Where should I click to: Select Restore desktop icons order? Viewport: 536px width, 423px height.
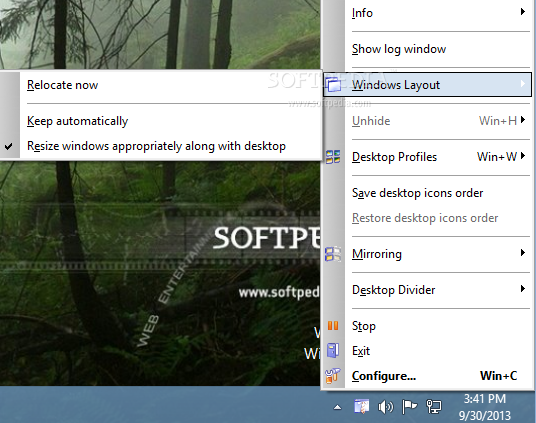[427, 218]
